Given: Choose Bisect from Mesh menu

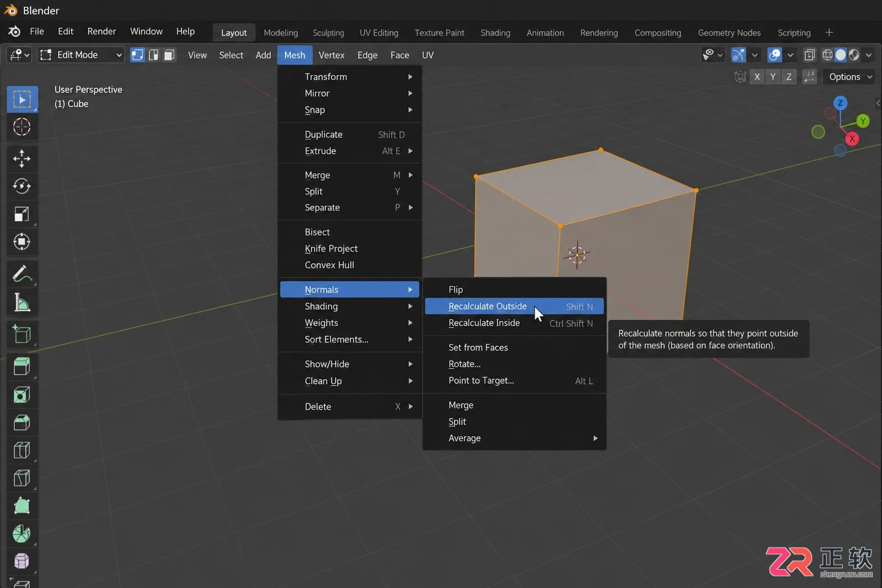Looking at the screenshot, I should (350, 232).
